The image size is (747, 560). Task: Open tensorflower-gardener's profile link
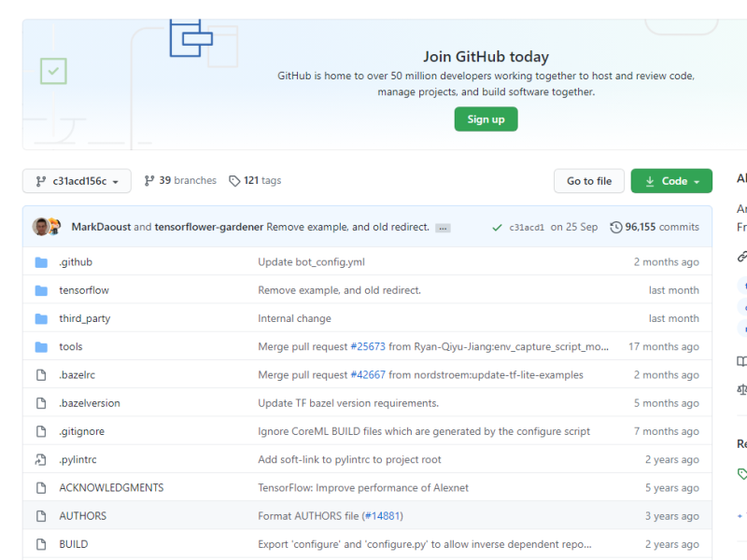(208, 227)
